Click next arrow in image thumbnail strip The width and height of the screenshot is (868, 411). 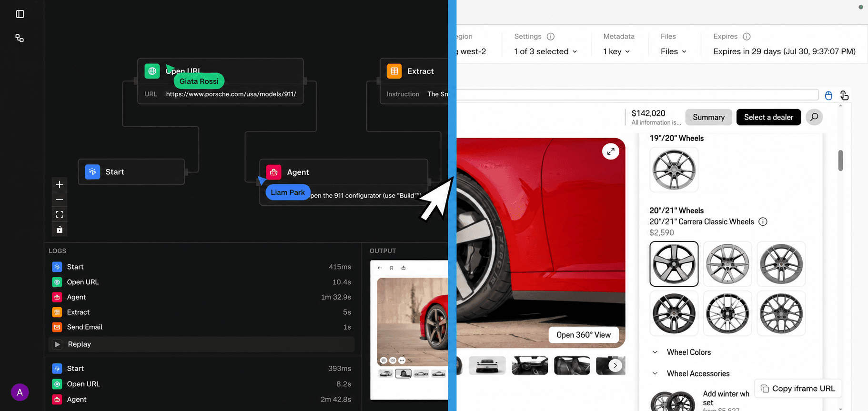[615, 365]
